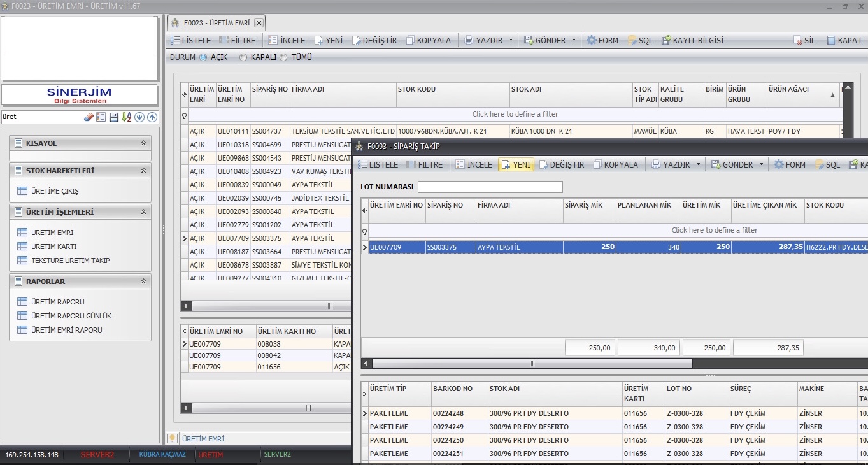Click the eraser icon in search box
The height and width of the screenshot is (465, 868).
89,117
